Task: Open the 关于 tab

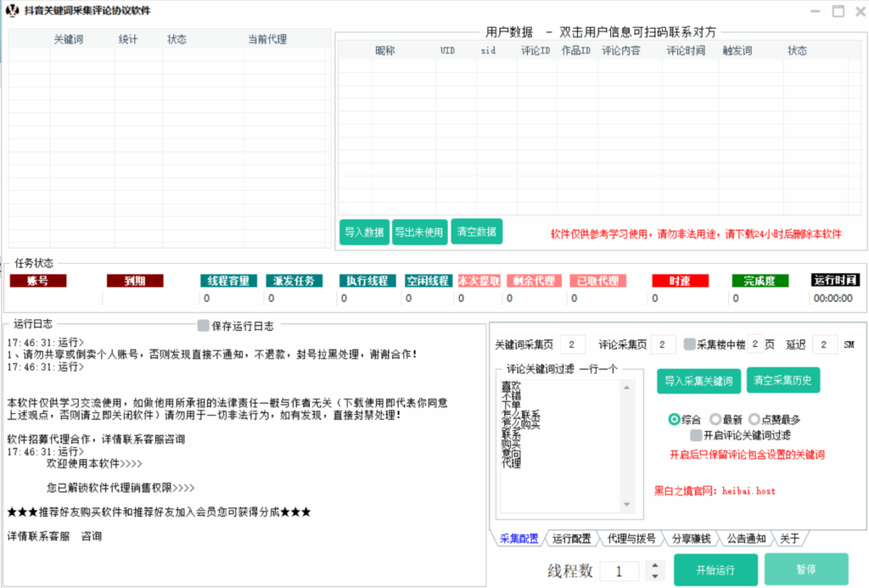Action: click(x=790, y=539)
